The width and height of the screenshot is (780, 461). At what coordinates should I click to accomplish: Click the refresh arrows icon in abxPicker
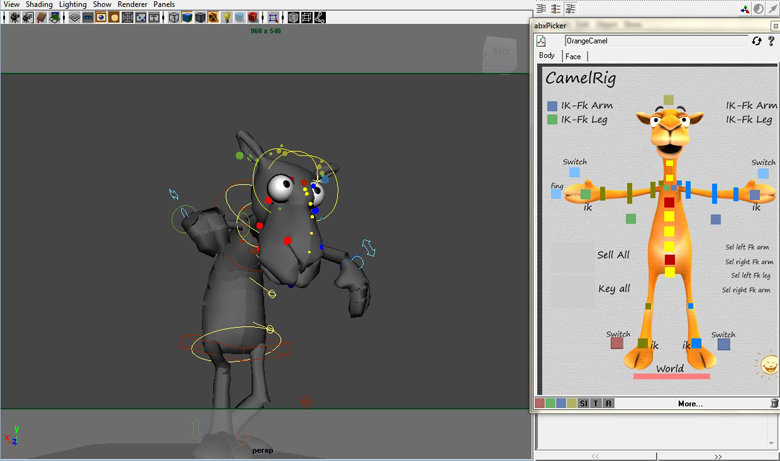point(757,41)
